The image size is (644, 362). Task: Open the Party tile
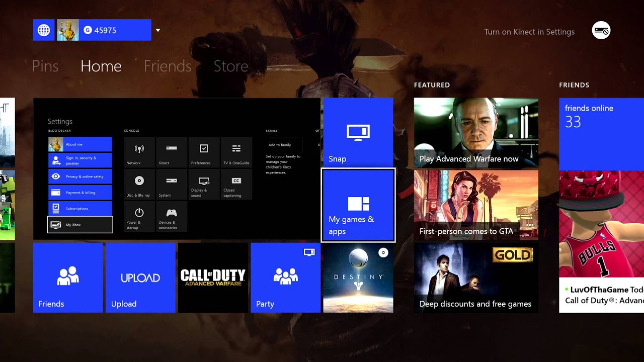click(x=285, y=278)
